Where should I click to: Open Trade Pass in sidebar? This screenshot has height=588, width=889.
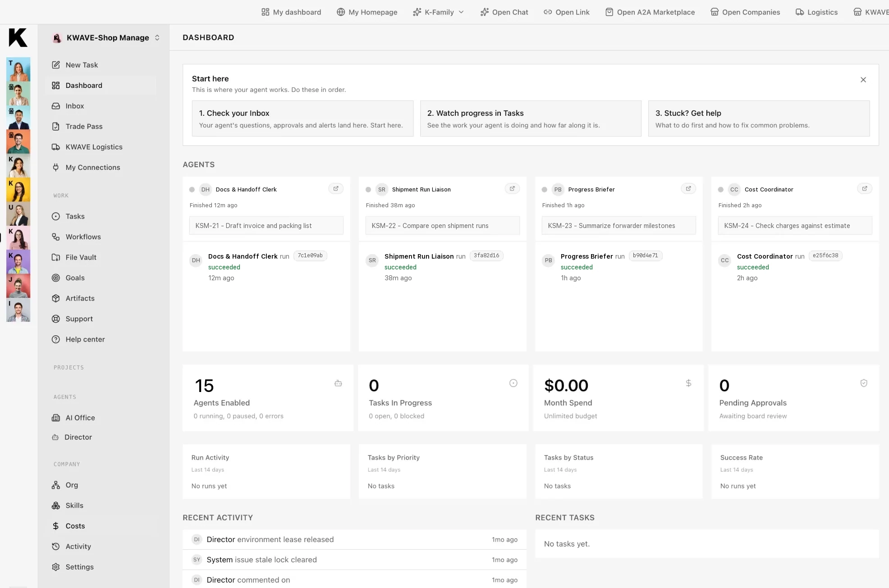pos(100,127)
